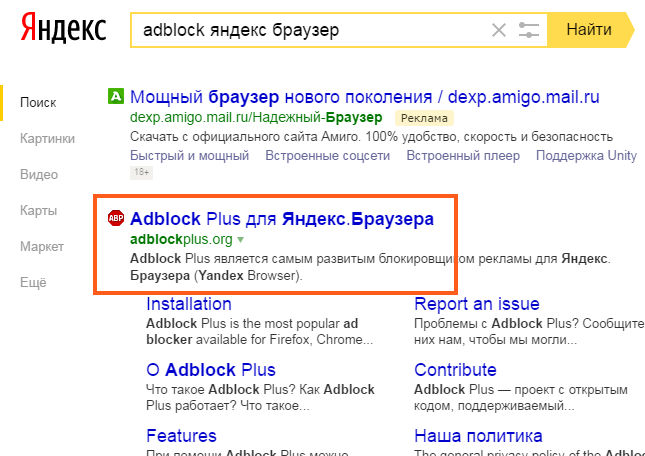
Task: Open the Installation sitelink
Action: [x=189, y=304]
